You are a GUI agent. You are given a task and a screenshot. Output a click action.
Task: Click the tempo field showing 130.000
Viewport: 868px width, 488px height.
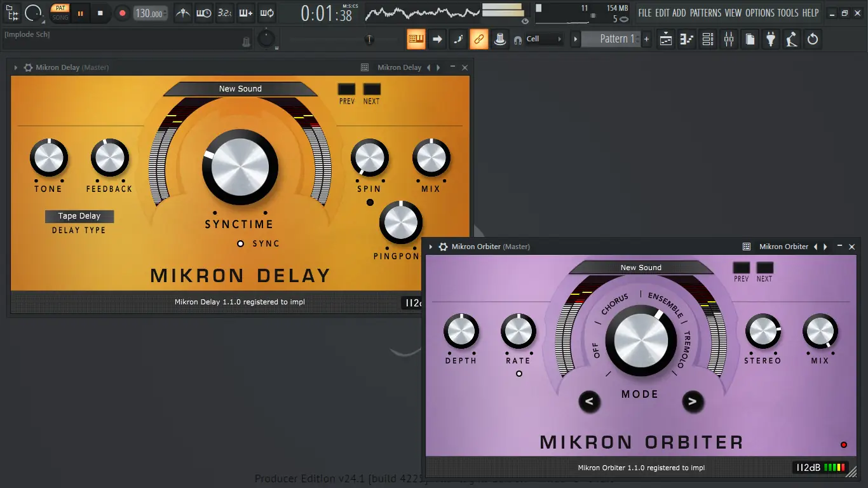pos(151,13)
